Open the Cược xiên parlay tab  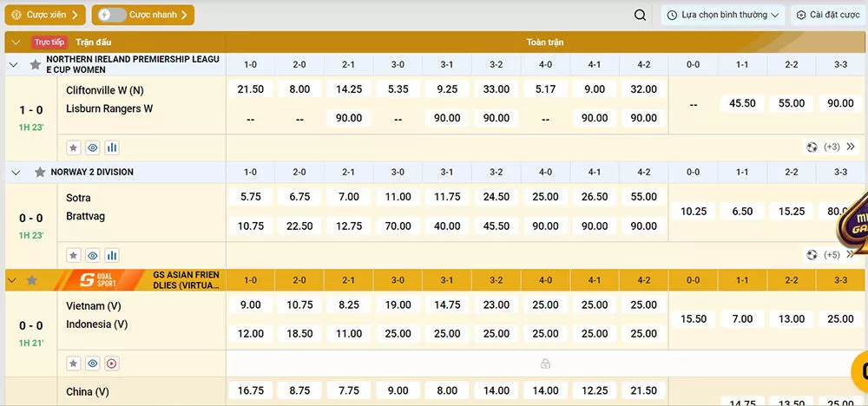44,15
